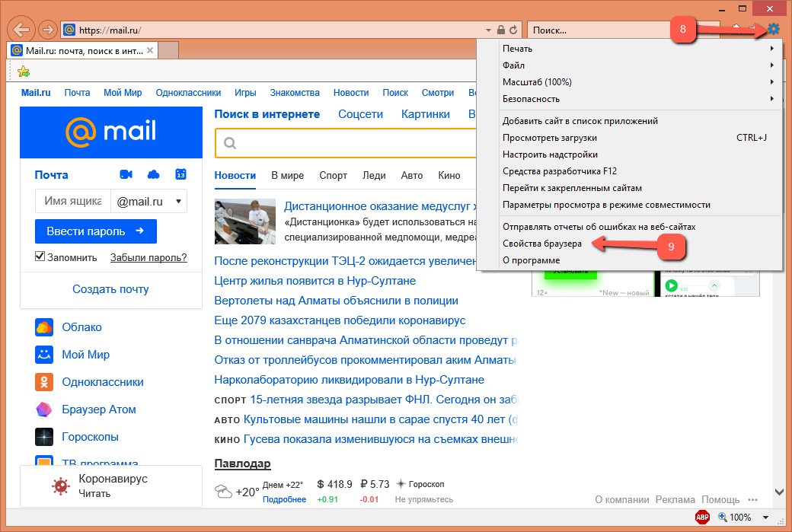Click the red coronavirus icon
This screenshot has height=532, width=792.
point(61,486)
